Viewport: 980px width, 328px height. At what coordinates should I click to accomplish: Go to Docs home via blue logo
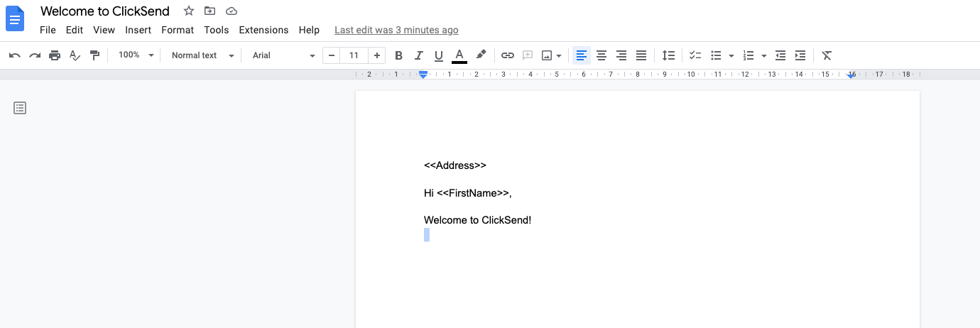pos(15,19)
